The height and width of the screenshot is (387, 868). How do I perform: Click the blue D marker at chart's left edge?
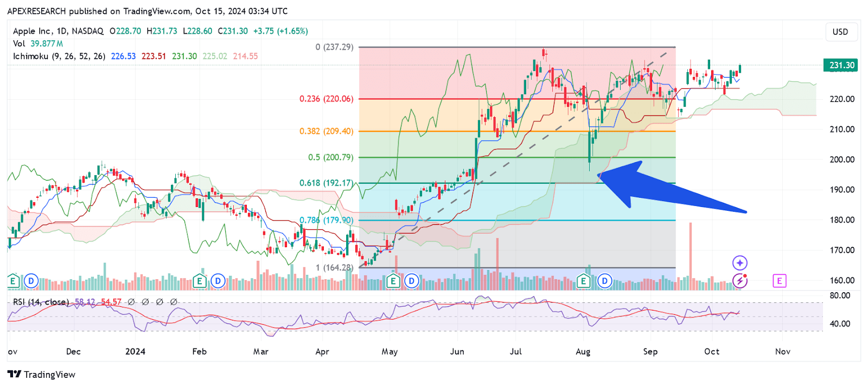(x=31, y=281)
